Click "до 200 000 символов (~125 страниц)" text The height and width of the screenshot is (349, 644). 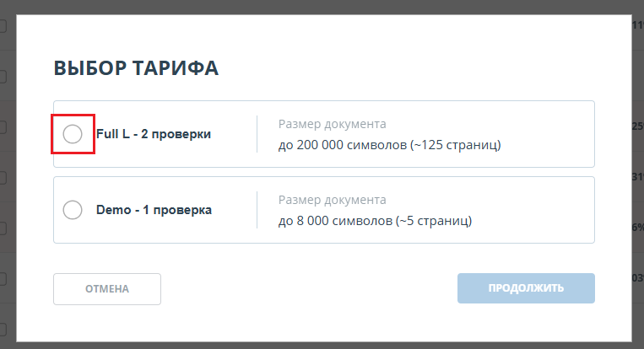coord(389,145)
